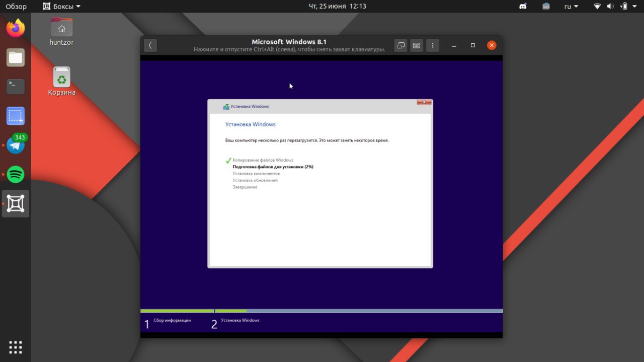
Task: Click Подготовка файлов для установки (2%) step
Action: pos(273,167)
